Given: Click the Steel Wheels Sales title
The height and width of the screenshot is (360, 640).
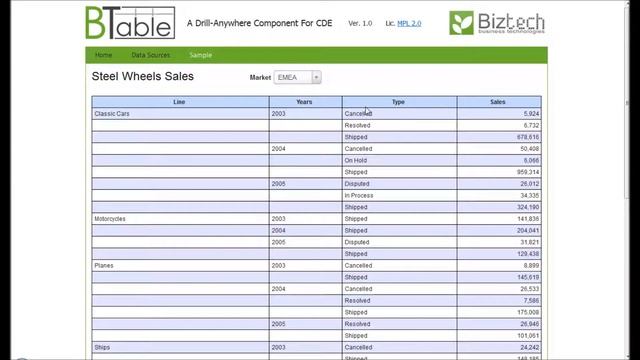Looking at the screenshot, I should [x=142, y=76].
